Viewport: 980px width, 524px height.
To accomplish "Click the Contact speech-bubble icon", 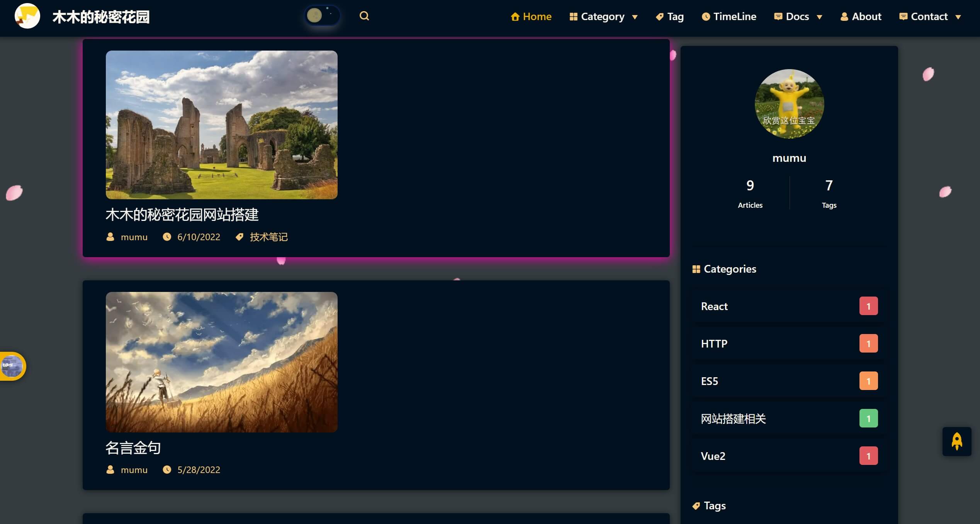I will [x=903, y=16].
